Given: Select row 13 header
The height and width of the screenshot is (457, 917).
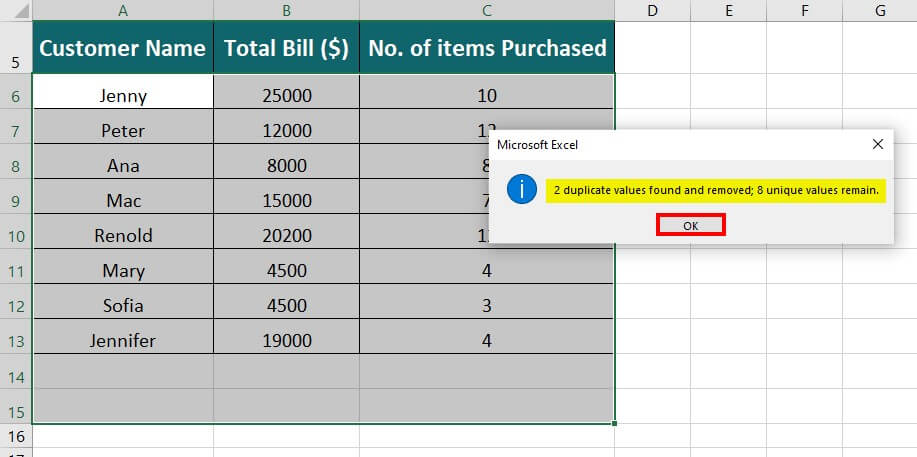Looking at the screenshot, I should [x=16, y=337].
